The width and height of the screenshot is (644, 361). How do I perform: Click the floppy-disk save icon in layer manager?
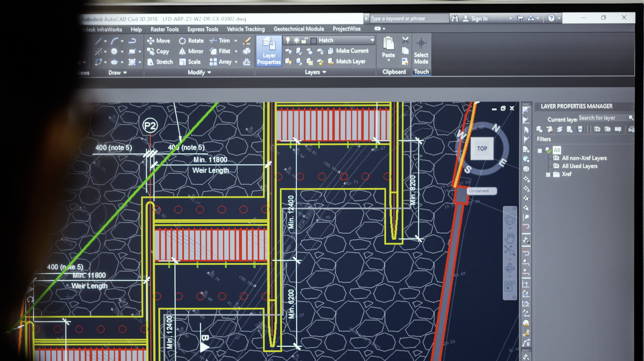tap(580, 129)
